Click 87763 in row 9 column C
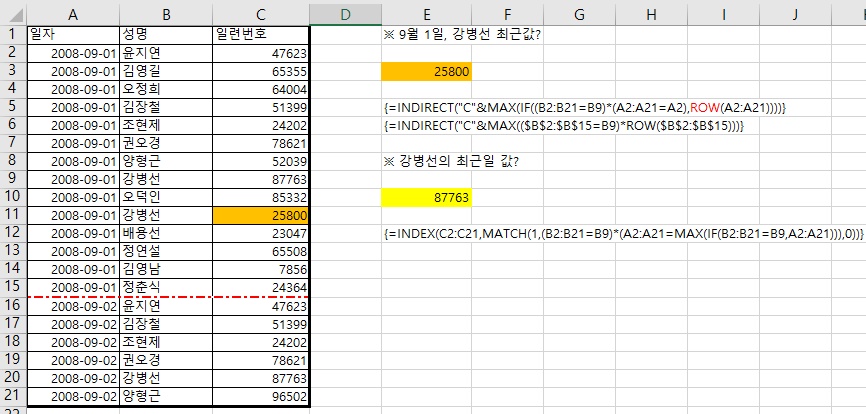 261,179
